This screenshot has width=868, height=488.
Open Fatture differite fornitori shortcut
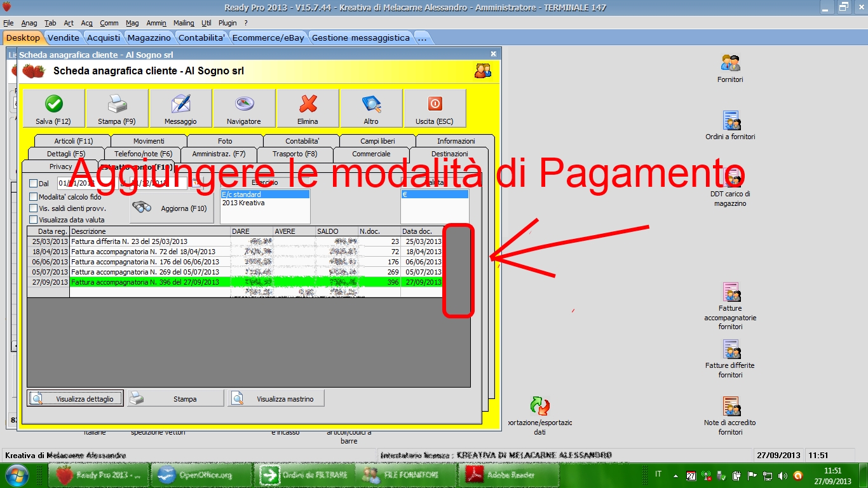730,359
